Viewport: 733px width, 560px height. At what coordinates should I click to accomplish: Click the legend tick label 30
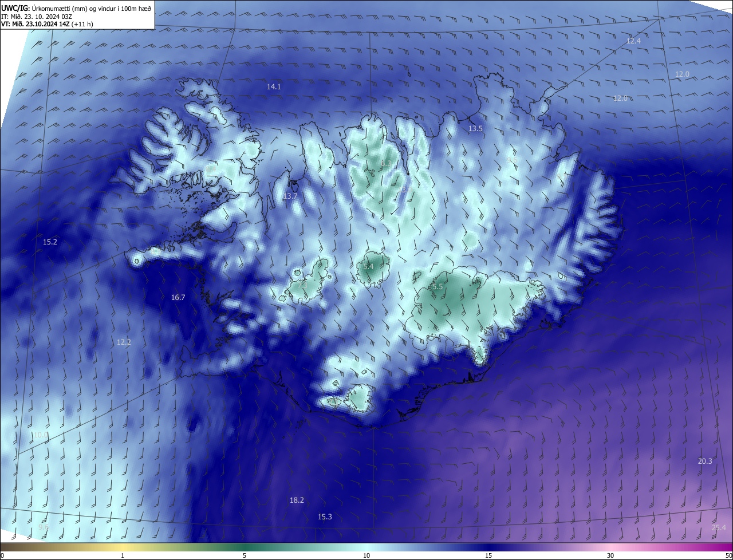pos(610,555)
